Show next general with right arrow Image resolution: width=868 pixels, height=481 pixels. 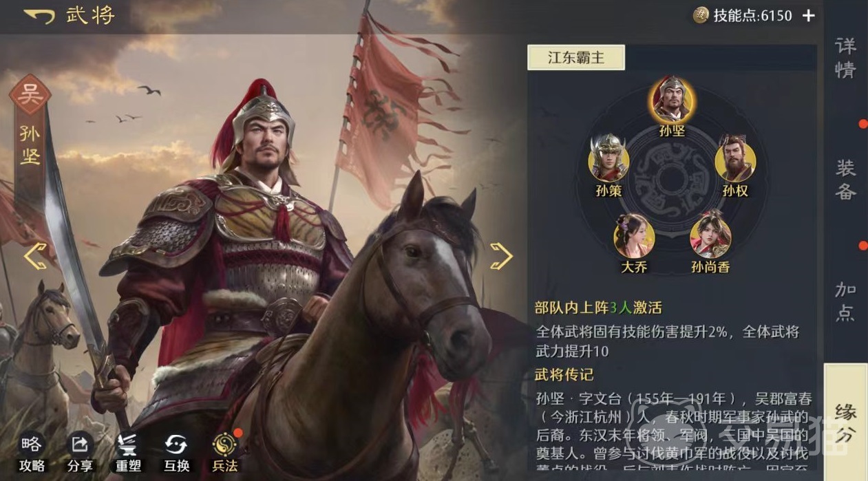tap(501, 256)
